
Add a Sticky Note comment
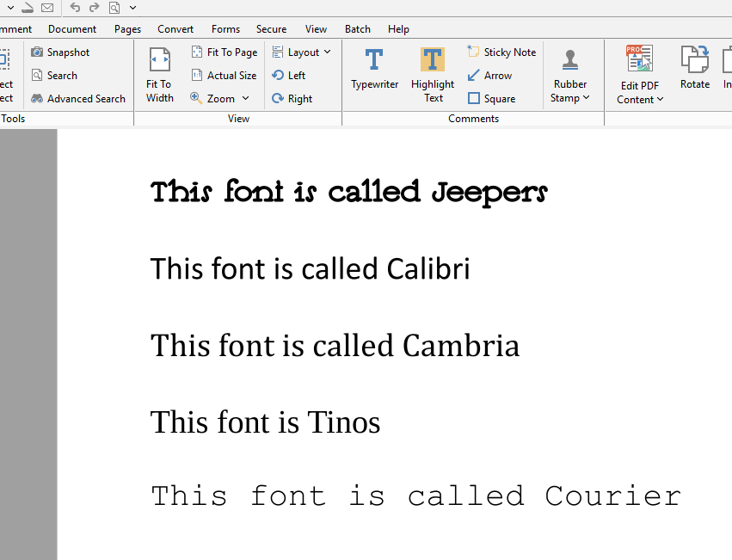(501, 52)
